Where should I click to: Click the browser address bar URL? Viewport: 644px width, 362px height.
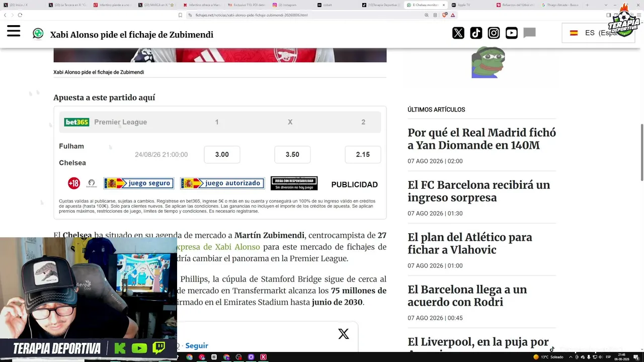point(252,15)
